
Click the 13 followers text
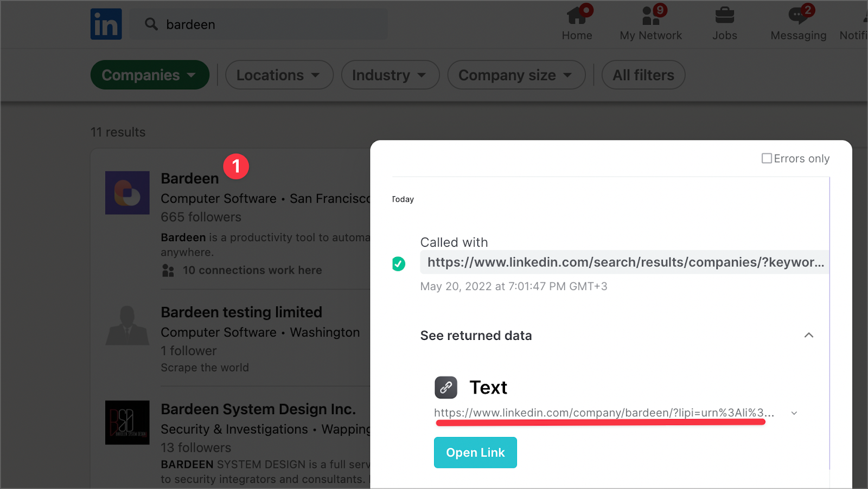point(196,448)
